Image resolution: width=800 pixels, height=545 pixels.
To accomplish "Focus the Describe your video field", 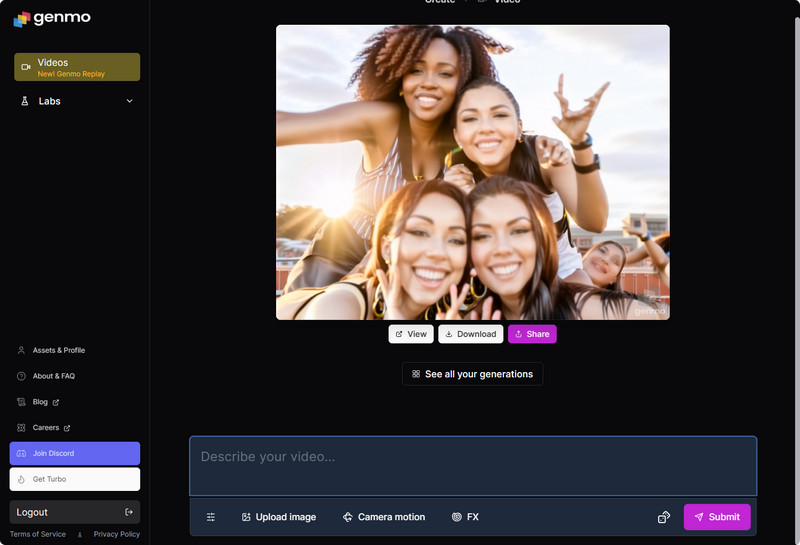I will click(473, 466).
